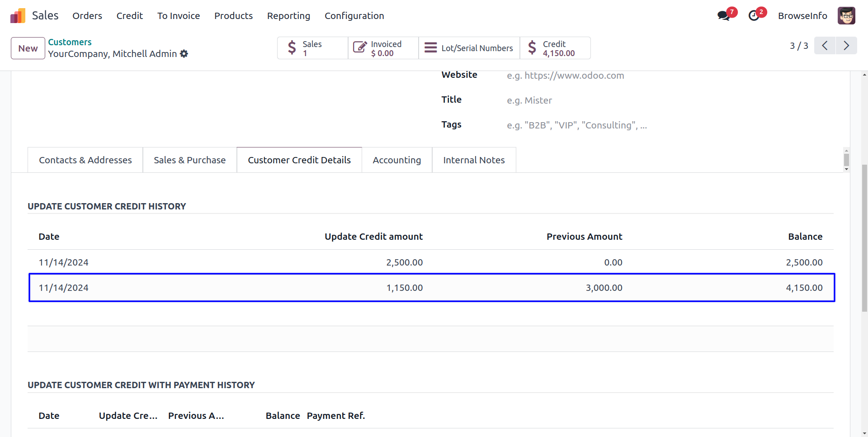Screen dimensions: 868x437
Task: Switch to the Sales & Purchase tab
Action: tap(189, 160)
